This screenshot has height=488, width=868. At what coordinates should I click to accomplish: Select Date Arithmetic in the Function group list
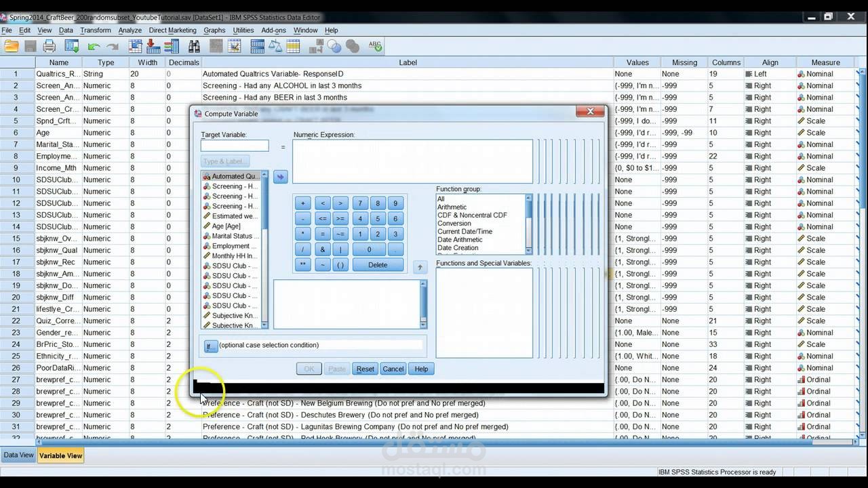coord(460,240)
